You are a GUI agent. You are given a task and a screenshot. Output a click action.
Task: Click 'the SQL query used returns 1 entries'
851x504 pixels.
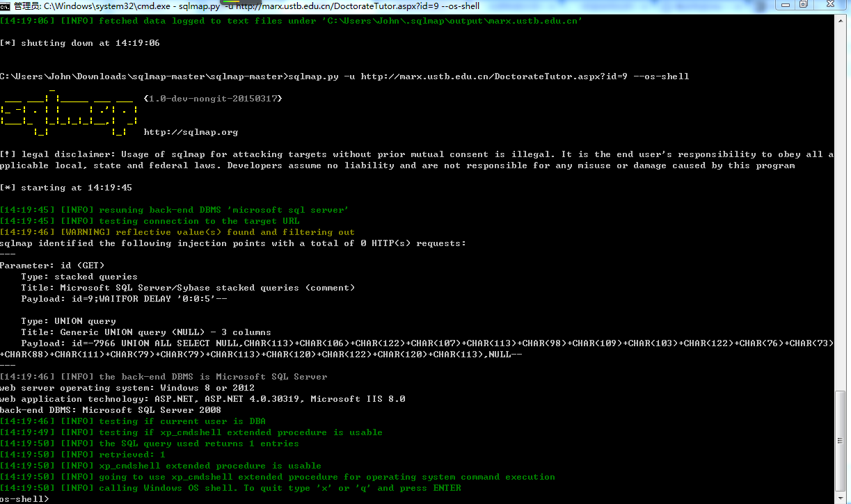(x=199, y=444)
